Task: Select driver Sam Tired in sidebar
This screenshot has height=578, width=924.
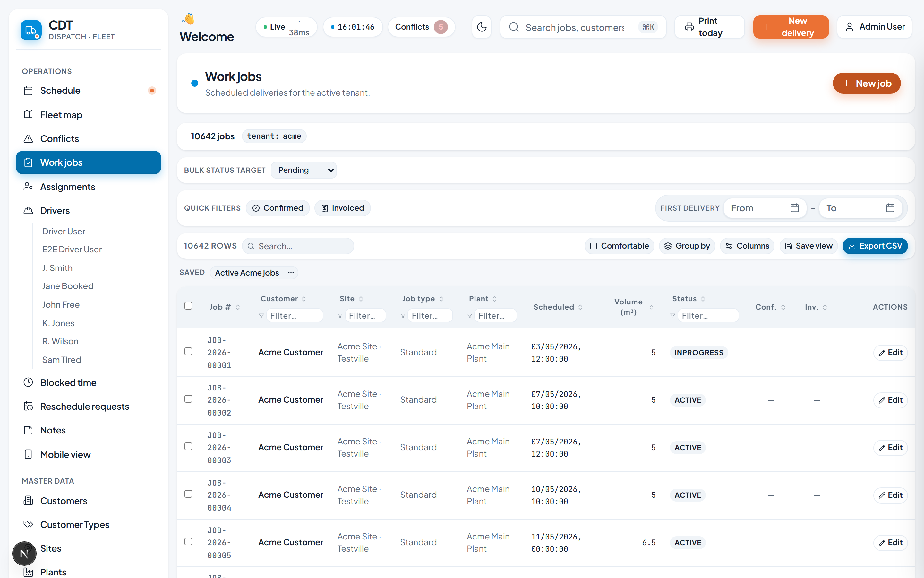Action: [62, 360]
